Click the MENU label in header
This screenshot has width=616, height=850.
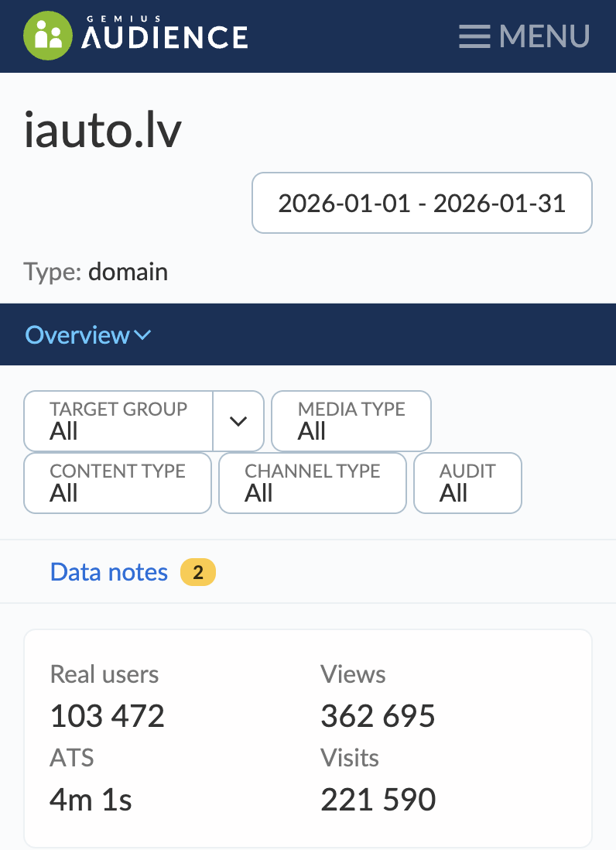(x=544, y=36)
